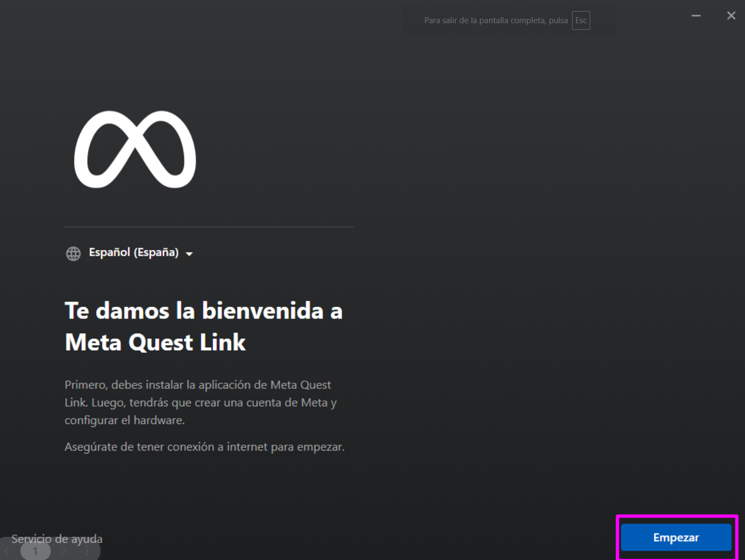Viewport: 745px width, 560px height.
Task: Close the Meta Quest Link installer window
Action: coord(731,15)
